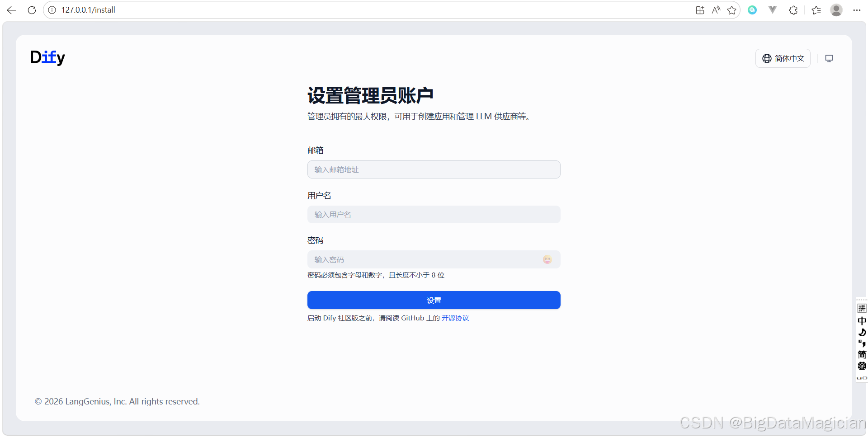Image resolution: width=868 pixels, height=437 pixels.
Task: Open the browser profile avatar
Action: coord(836,10)
